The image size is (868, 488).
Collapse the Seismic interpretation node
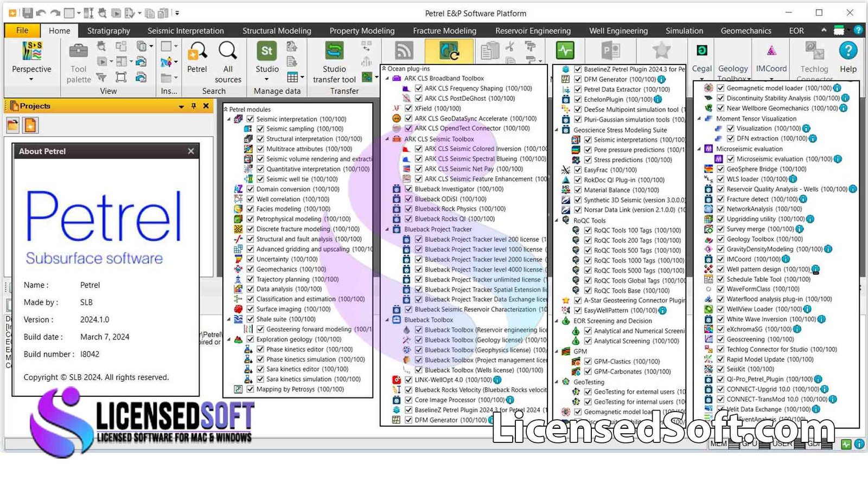click(x=229, y=119)
